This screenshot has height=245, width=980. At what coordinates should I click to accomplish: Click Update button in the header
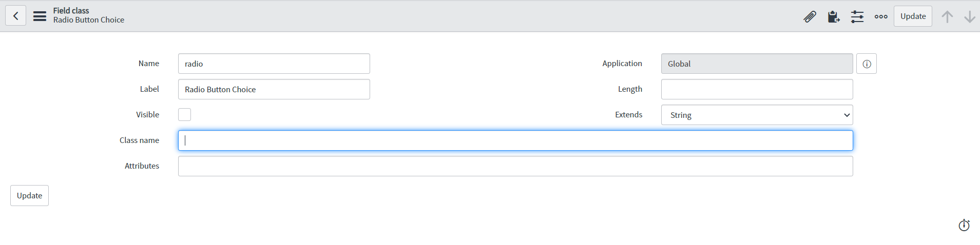(913, 16)
